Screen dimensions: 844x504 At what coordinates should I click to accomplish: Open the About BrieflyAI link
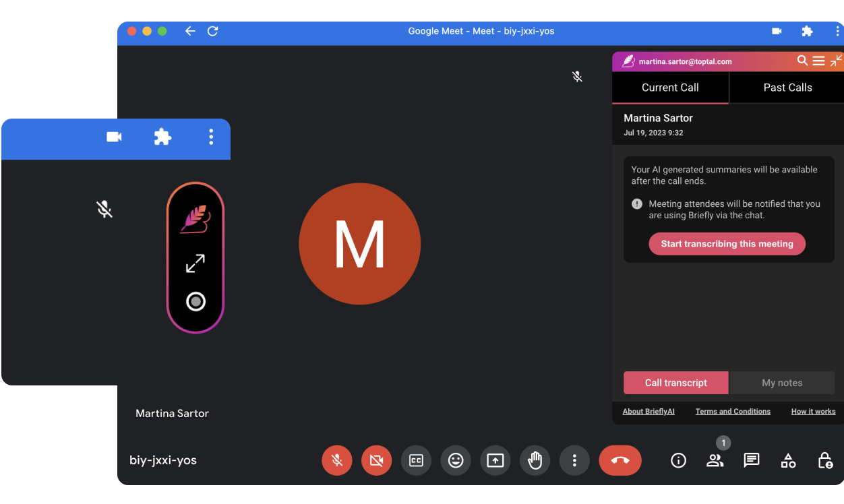(649, 412)
